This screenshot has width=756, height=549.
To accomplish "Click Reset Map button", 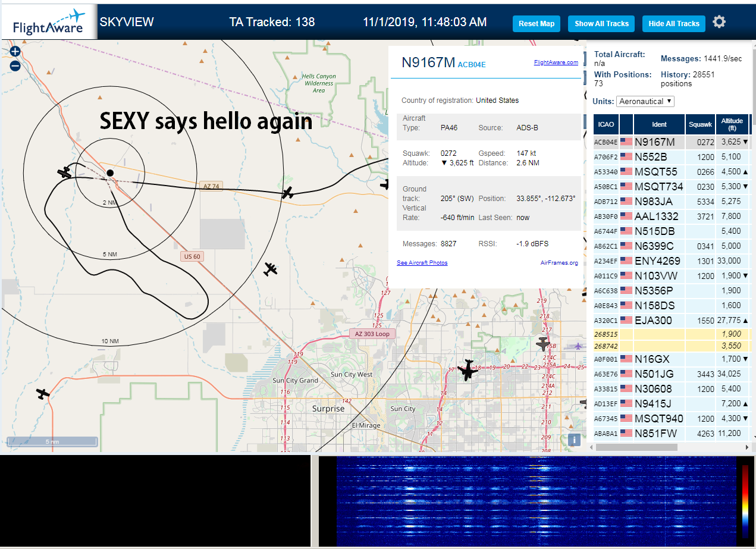I will [x=537, y=24].
